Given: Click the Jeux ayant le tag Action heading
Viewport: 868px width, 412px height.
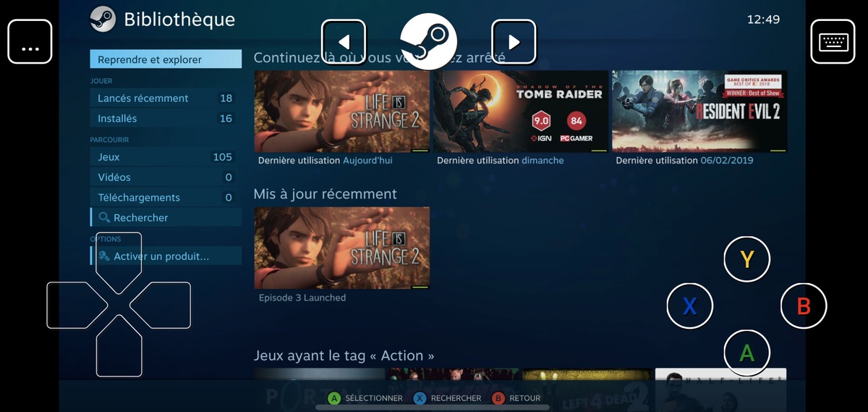Looking at the screenshot, I should (x=344, y=356).
